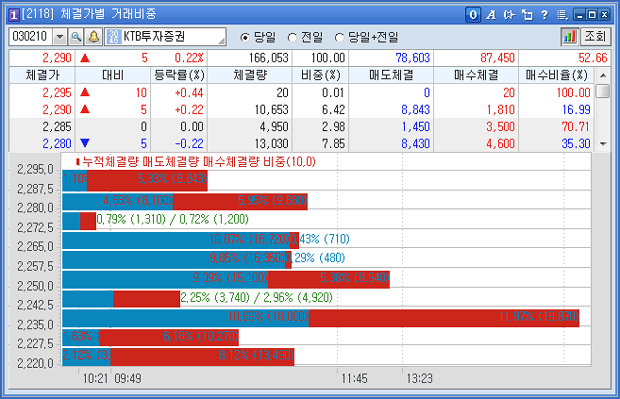Open font settings with the A icon
Viewport: 620px width, 399px height.
[491, 15]
